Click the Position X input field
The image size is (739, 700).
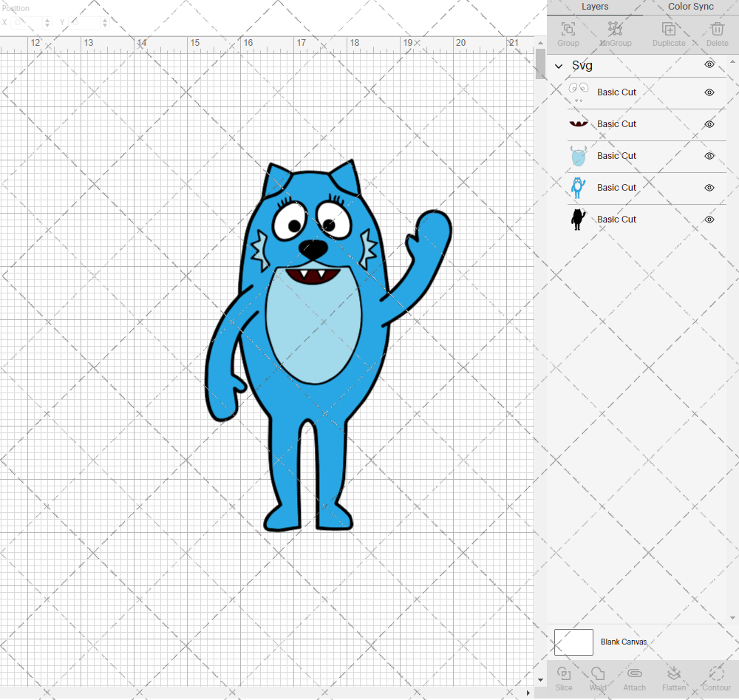pyautogui.click(x=27, y=23)
